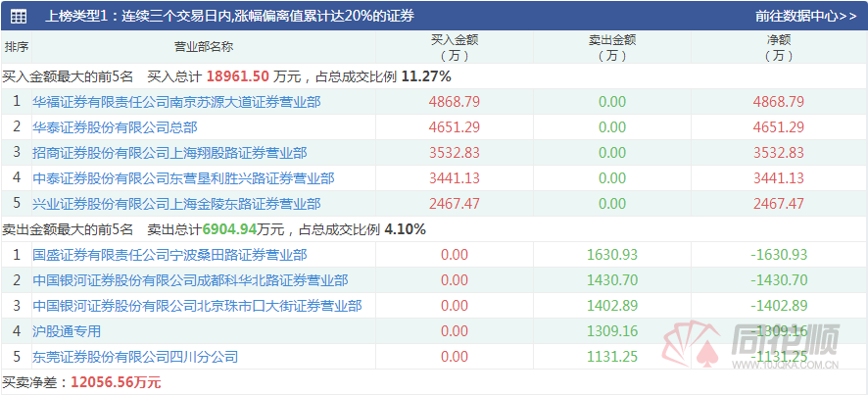Click the table grid icon in header

click(19, 16)
